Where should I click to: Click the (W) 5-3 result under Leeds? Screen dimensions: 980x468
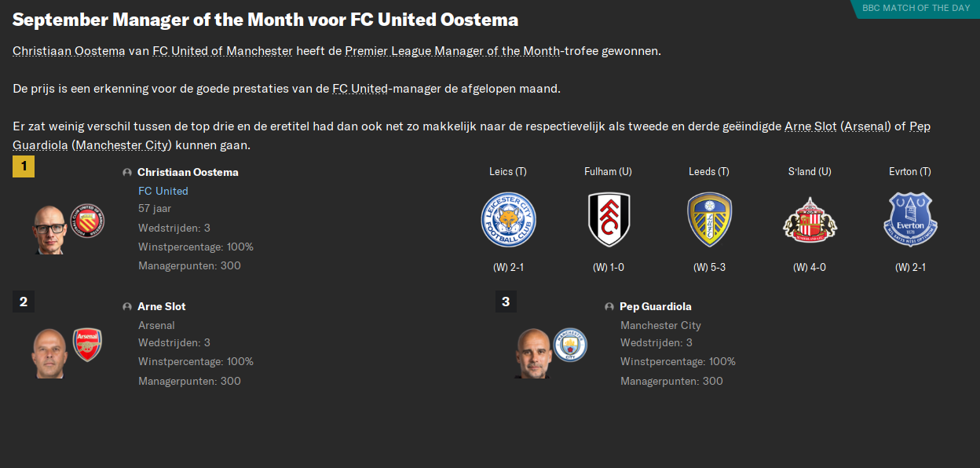pos(708,266)
